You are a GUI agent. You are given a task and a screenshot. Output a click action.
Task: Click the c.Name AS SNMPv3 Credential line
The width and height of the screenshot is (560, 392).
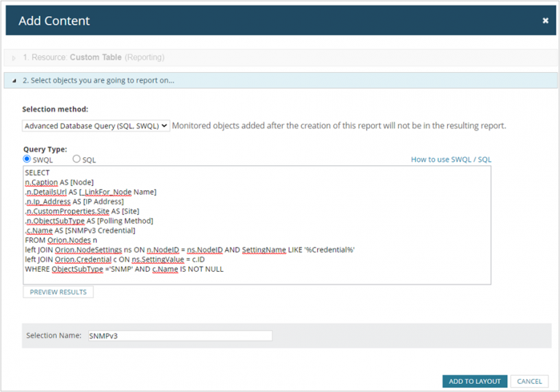[80, 231]
